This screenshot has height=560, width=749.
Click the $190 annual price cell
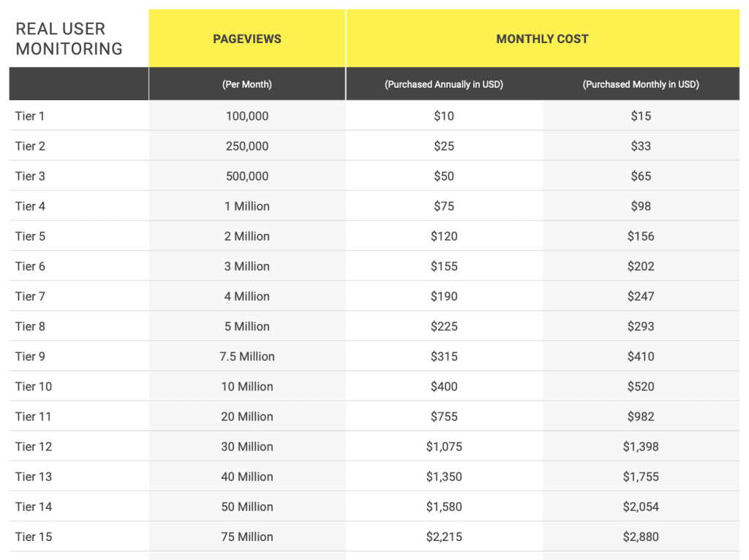[444, 296]
